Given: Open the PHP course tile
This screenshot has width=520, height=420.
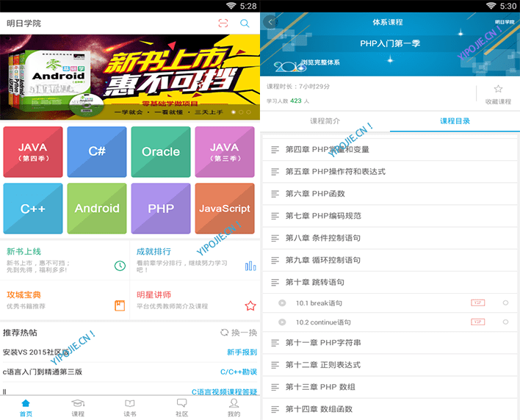Looking at the screenshot, I should pyautogui.click(x=161, y=209).
